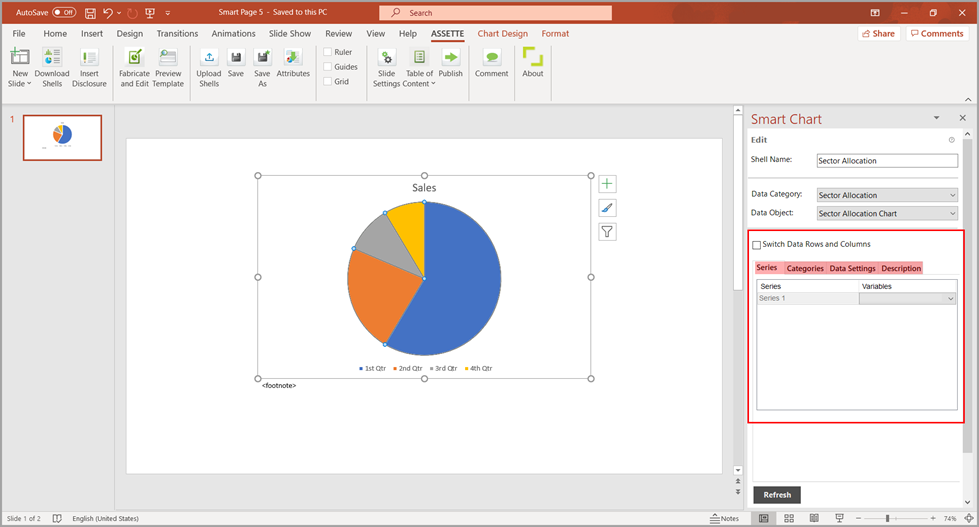Open Ribbon Display Options button
Image resolution: width=979 pixels, height=527 pixels.
(875, 12)
